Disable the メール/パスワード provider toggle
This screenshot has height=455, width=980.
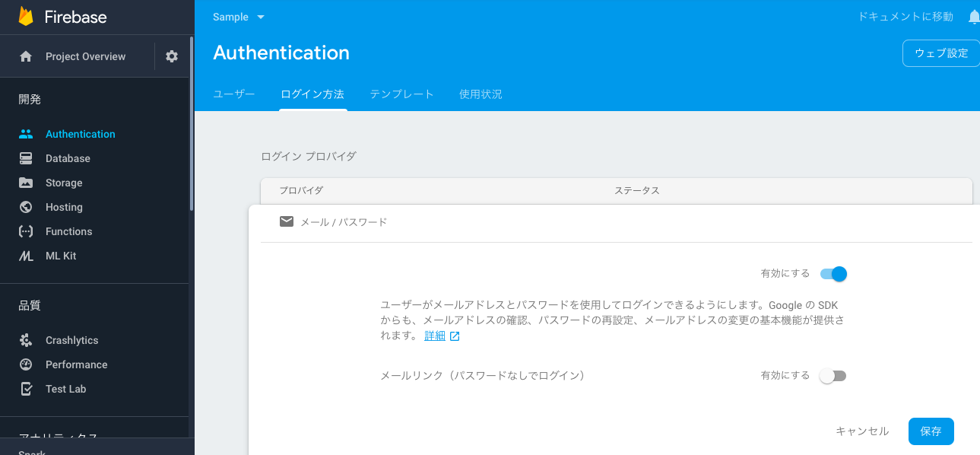click(833, 273)
